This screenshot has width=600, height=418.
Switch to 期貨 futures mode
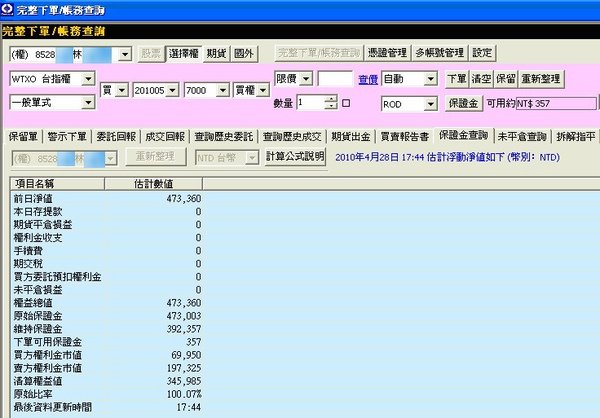(217, 54)
